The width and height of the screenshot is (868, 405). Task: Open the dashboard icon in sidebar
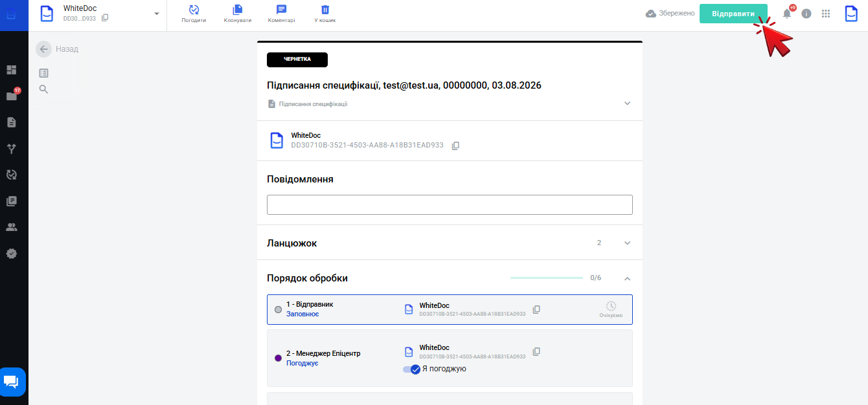pos(12,70)
